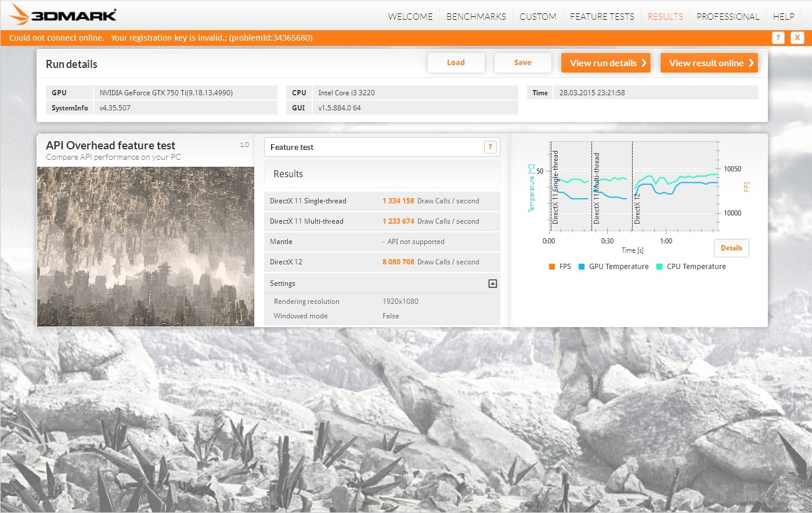812x513 pixels.
Task: Click the Run details heading
Action: (71, 64)
